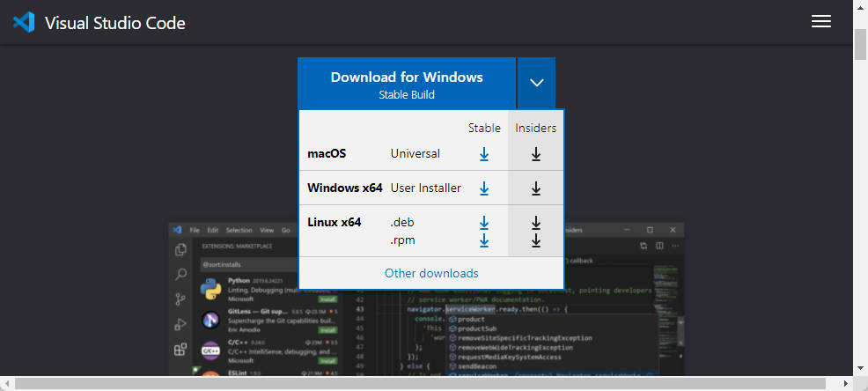Click the Explorer icon in the VS Code preview

[x=180, y=250]
